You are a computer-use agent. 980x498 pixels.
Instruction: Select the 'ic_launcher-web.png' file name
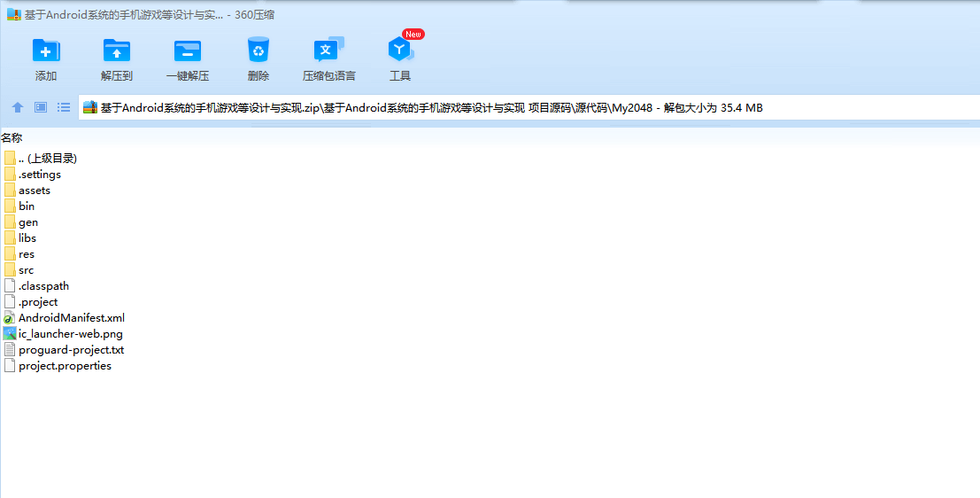(71, 333)
